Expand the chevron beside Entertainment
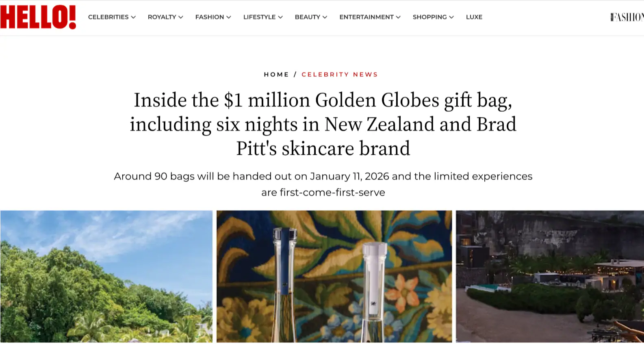Viewport: 644px width, 344px height. [398, 17]
